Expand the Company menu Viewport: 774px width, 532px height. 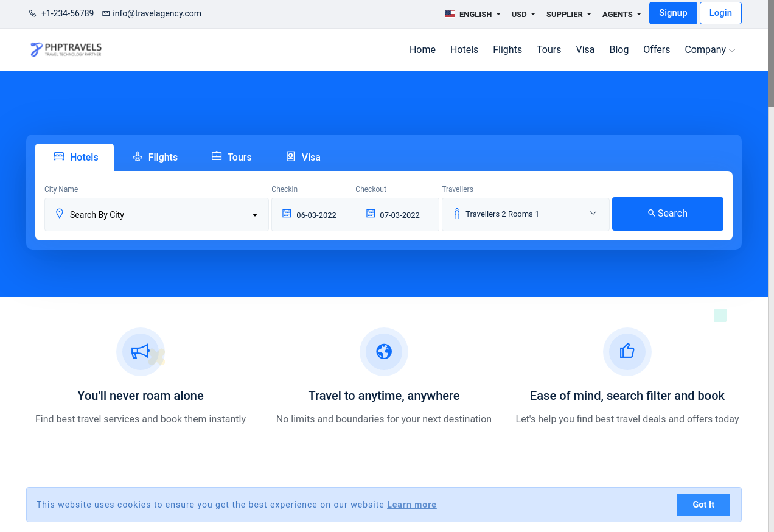pos(709,50)
